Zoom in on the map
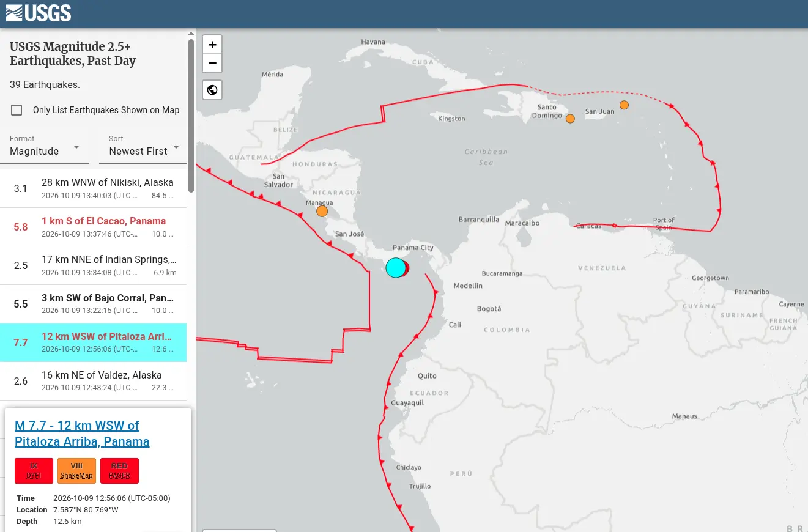This screenshot has height=532, width=808. pos(212,45)
